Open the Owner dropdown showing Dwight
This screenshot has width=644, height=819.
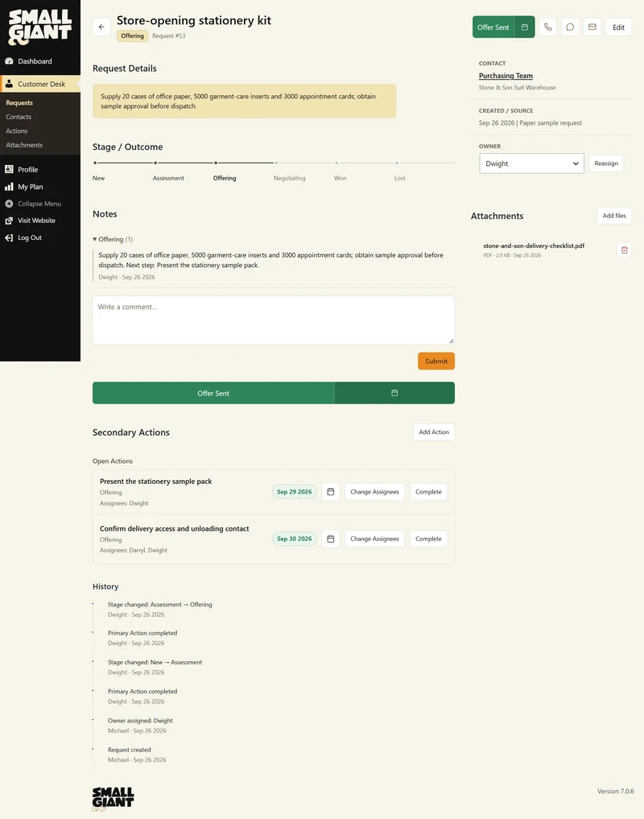532,163
